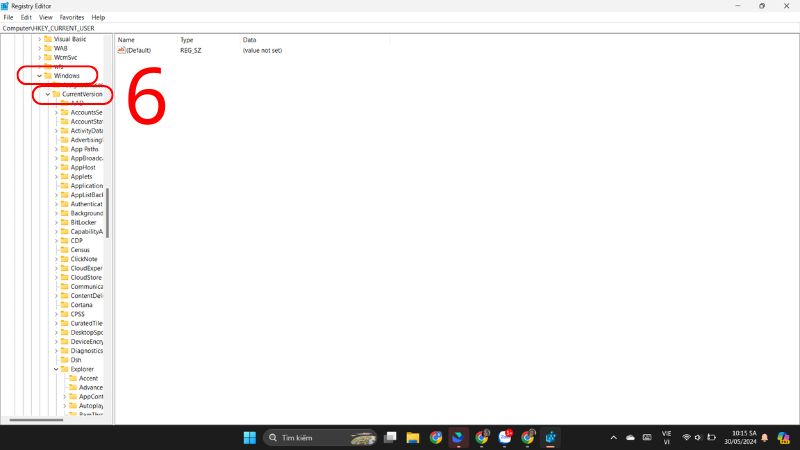Collapse the CurrentVersion key
The image size is (800, 450).
47,94
